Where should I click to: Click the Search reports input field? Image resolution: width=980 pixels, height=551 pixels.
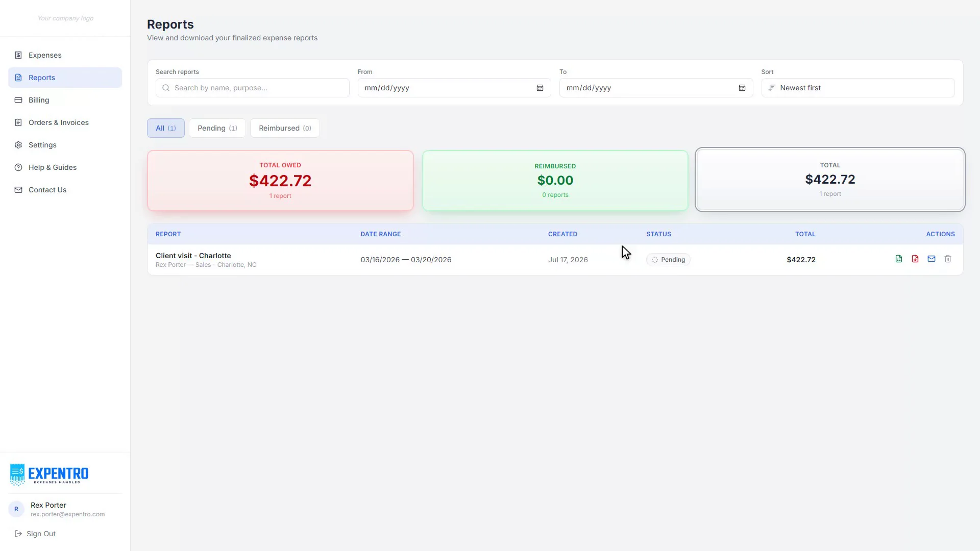tap(253, 88)
